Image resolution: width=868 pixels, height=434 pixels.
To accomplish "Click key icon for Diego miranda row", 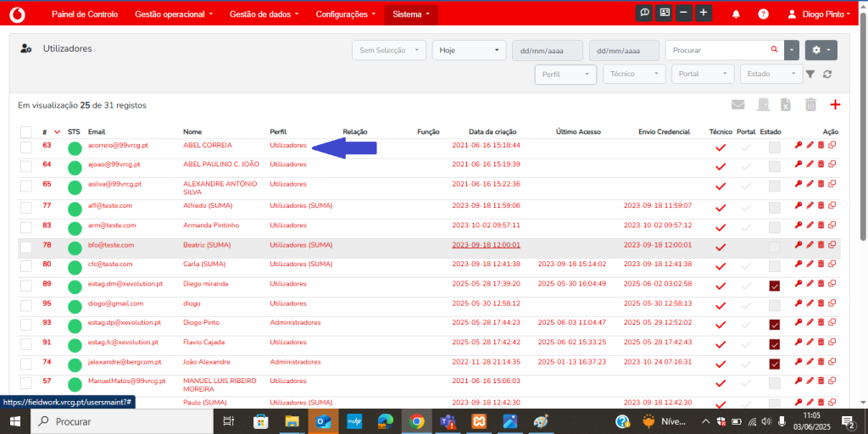I will pyautogui.click(x=798, y=284).
